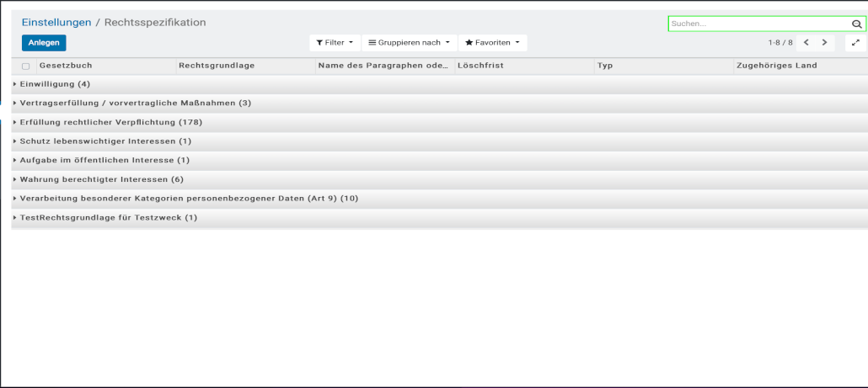
Task: Expand Erfüllung rechtlicher Verpflichtung (178) group
Action: pos(110,122)
